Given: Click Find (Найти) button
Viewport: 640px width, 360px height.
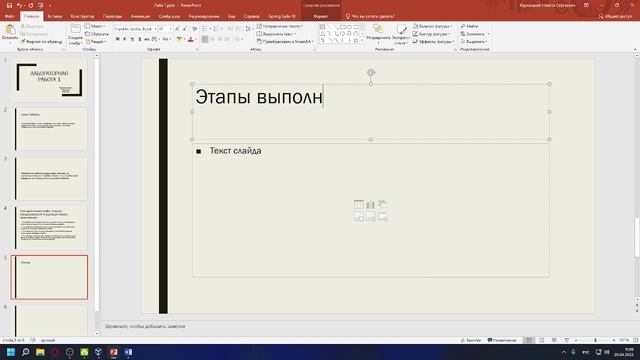Looking at the screenshot, I should [469, 26].
